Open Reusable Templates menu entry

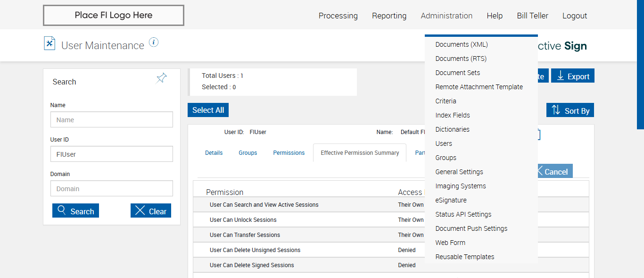coord(465,257)
